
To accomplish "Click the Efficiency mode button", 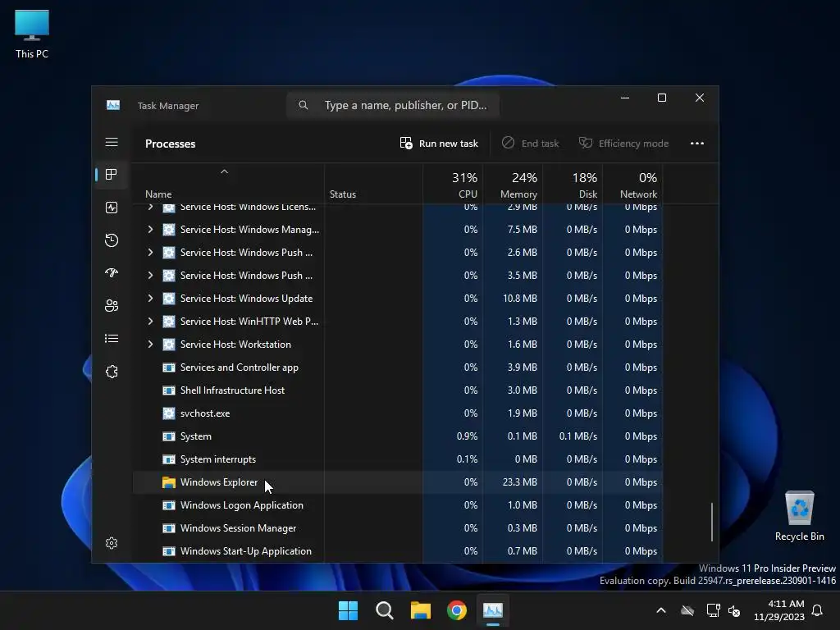I will [x=623, y=143].
